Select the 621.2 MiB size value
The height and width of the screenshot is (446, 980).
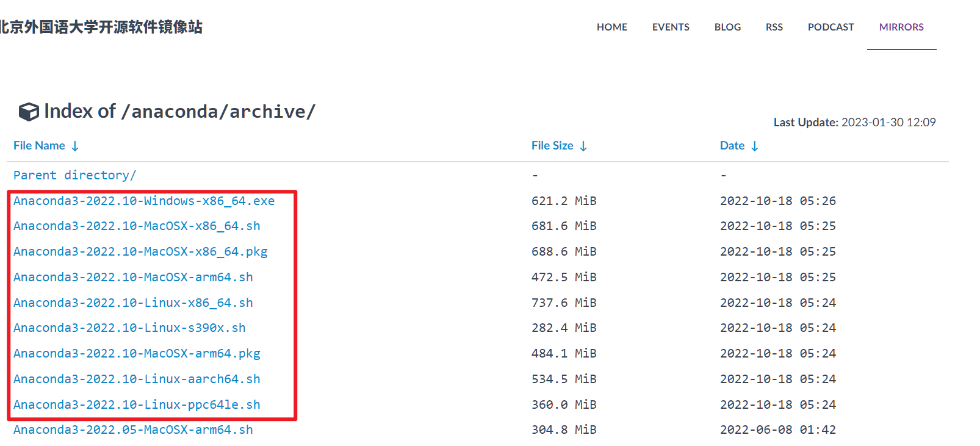click(564, 201)
